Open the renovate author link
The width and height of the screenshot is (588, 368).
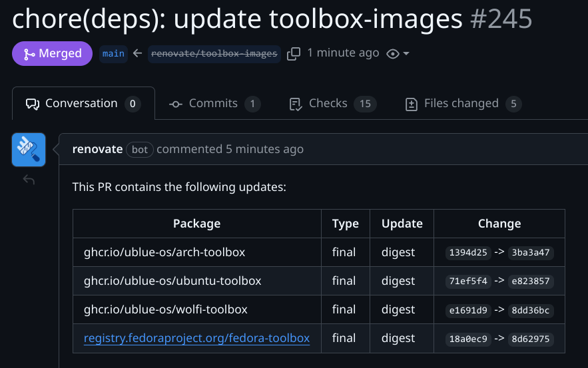97,149
